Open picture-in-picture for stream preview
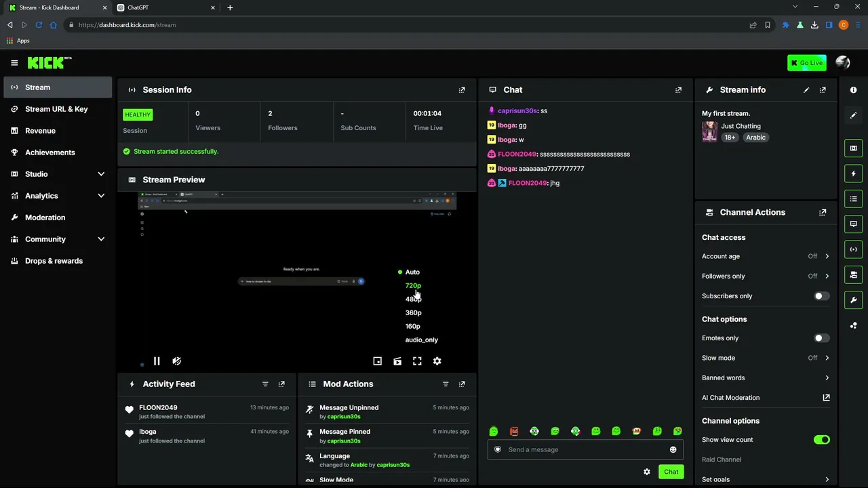868x488 pixels. pos(378,361)
